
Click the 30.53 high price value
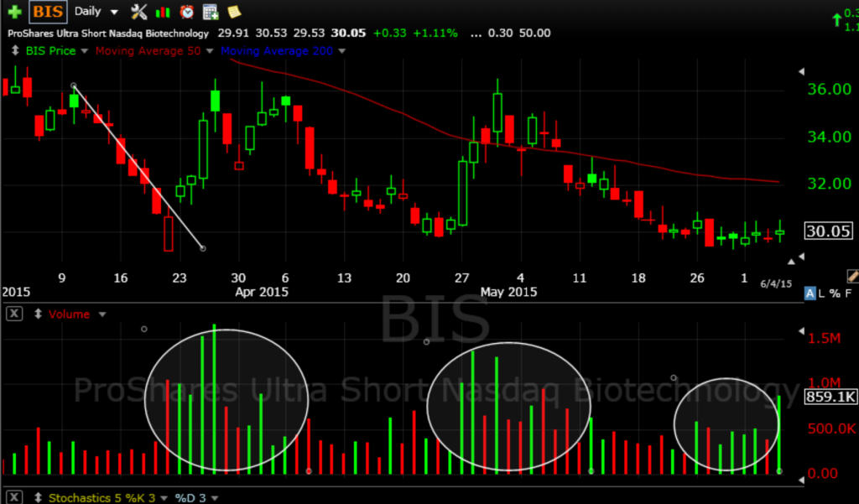pos(271,33)
